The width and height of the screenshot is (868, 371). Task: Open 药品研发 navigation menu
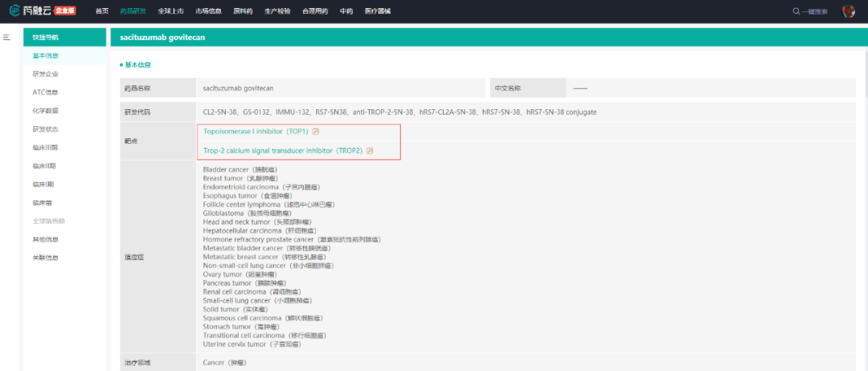pos(133,11)
